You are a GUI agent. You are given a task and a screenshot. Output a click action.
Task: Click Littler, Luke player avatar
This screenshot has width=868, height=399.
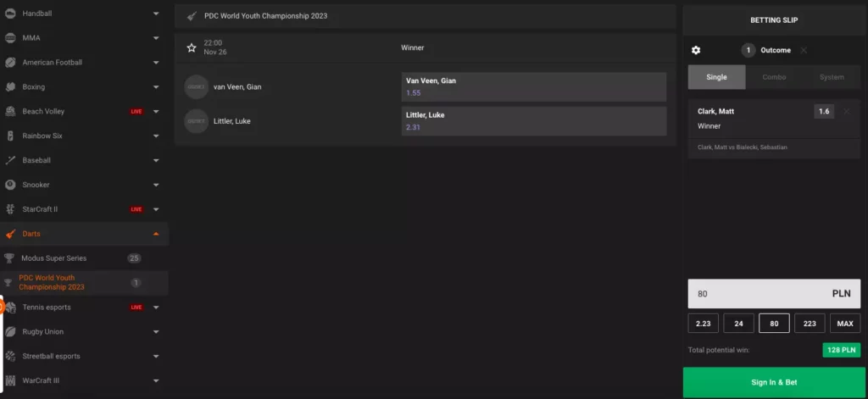point(196,121)
